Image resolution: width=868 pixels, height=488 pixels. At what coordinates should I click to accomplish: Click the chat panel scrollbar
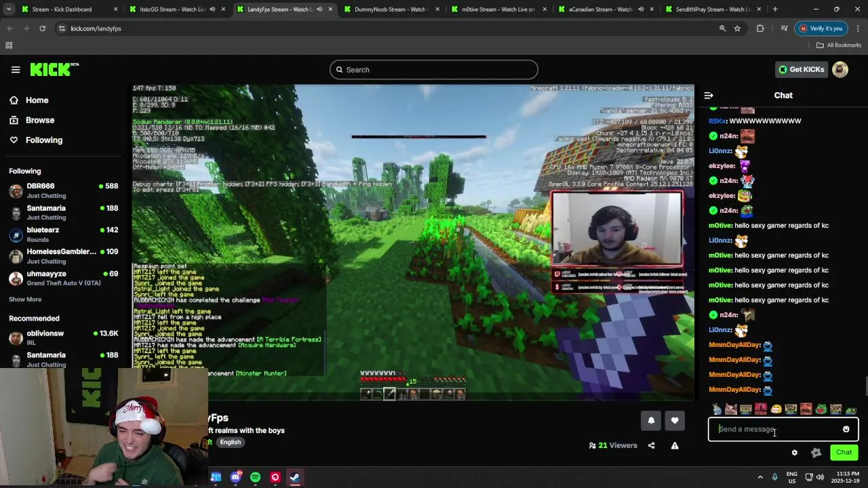(x=865, y=386)
